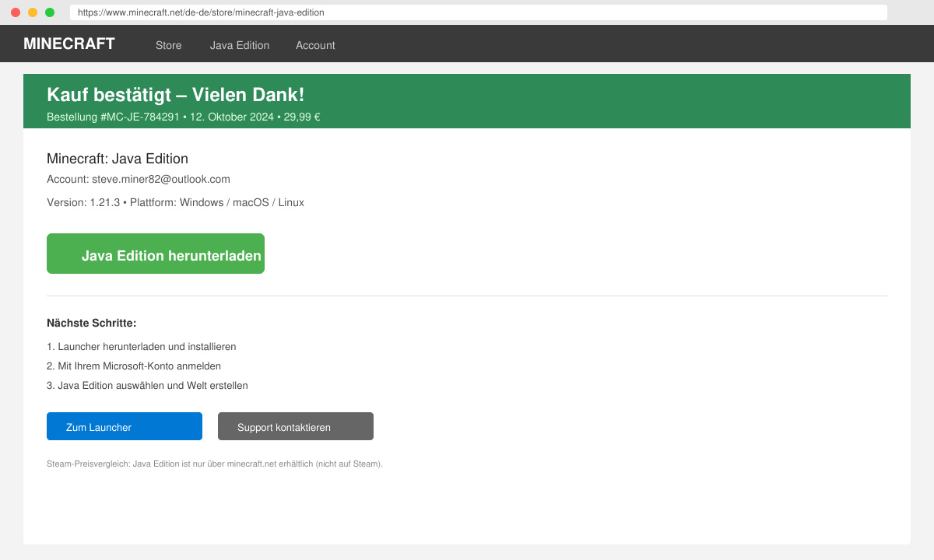Click step 2 Mit Ihrem Microsoft-Konto anmelden
Screen dimensions: 934x560
click(134, 366)
